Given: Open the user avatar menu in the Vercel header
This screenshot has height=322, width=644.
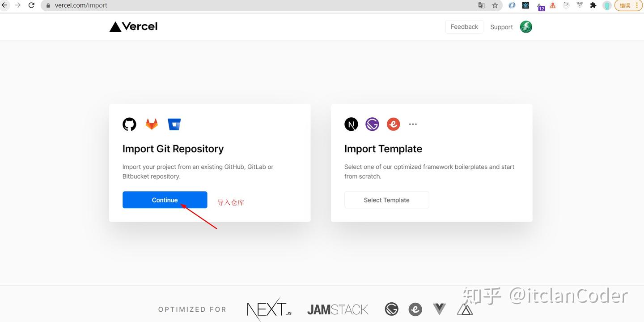Looking at the screenshot, I should [526, 27].
